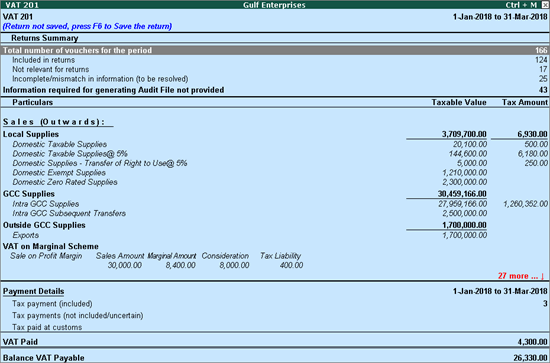Open Incomplete/mismatch in information row
Viewport: 550px width, 363px height.
275,79
